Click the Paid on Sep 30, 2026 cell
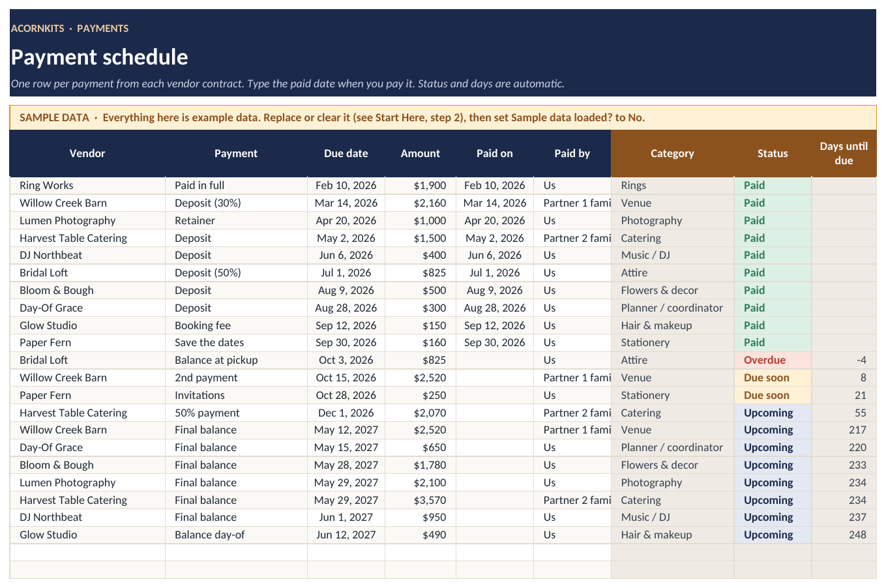The width and height of the screenshot is (886, 588). 495,342
